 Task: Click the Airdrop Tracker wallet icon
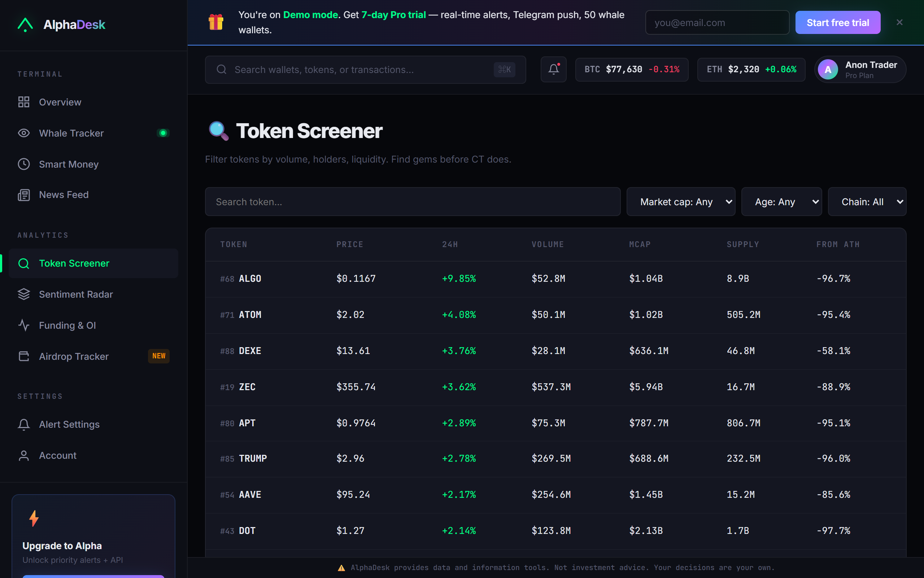pyautogui.click(x=24, y=356)
